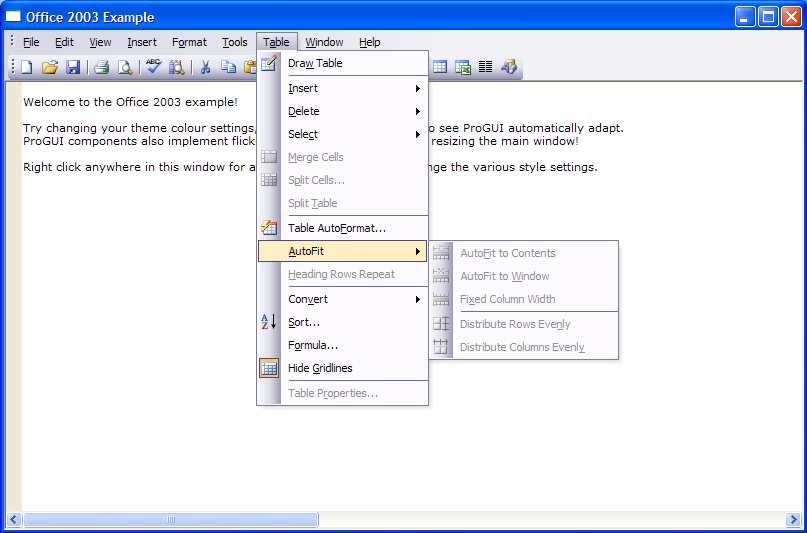Click the Print icon in toolbar

101,67
